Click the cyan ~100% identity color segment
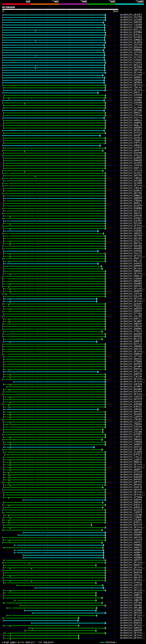Viewport: 146px width, 644px height. click(130, 4)
